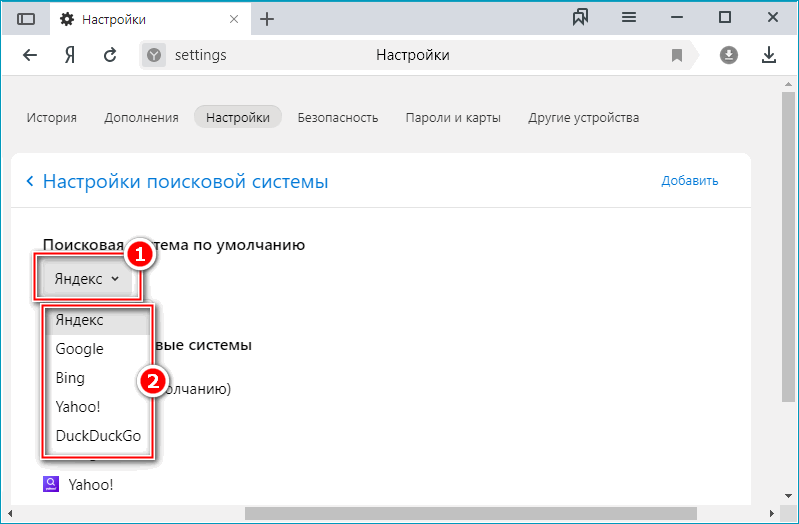This screenshot has width=799, height=524.
Task: Open the Другие устройства tab
Action: [583, 118]
